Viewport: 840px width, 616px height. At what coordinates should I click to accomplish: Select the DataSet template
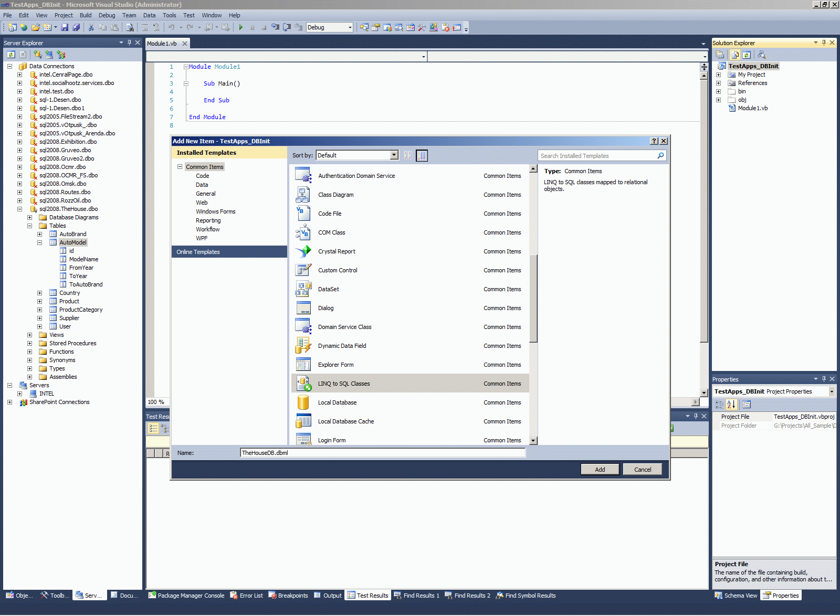[411, 289]
